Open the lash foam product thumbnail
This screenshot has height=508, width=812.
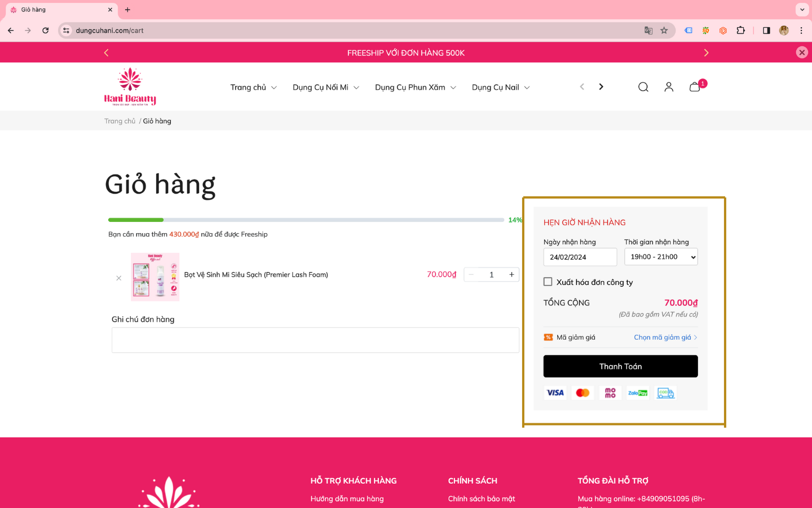[155, 277]
